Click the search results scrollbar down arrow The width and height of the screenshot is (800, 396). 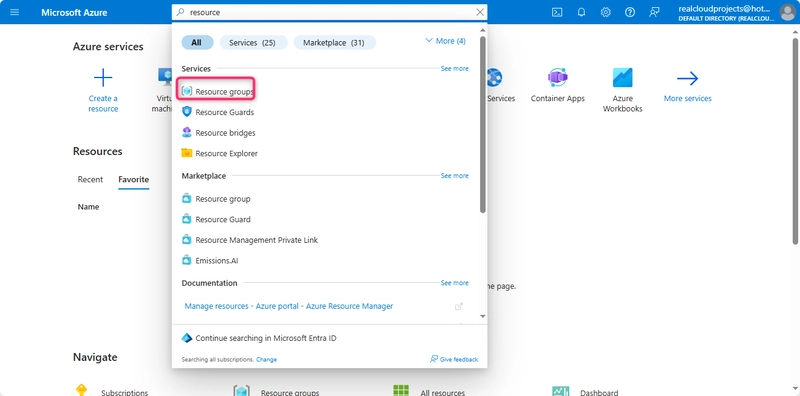click(x=483, y=316)
